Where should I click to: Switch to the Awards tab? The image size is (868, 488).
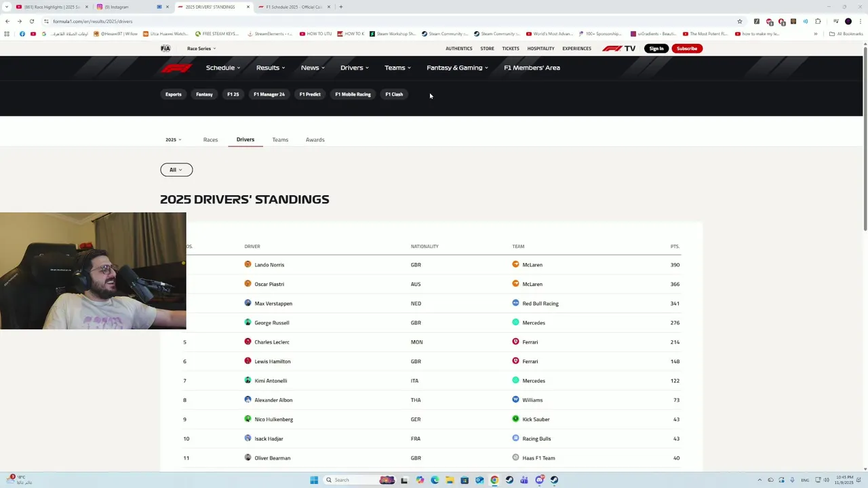[x=315, y=140]
